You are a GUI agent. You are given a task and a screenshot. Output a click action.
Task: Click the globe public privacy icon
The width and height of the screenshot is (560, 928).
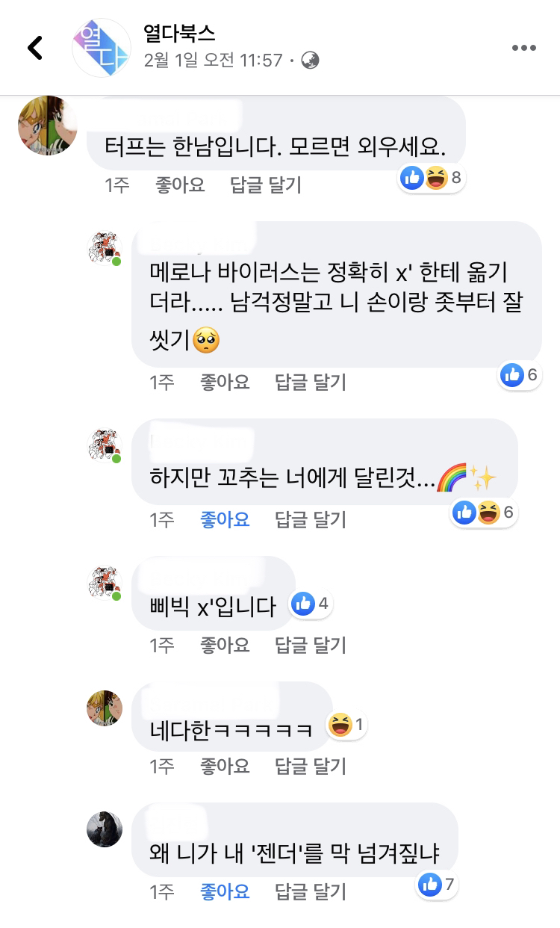coord(310,61)
